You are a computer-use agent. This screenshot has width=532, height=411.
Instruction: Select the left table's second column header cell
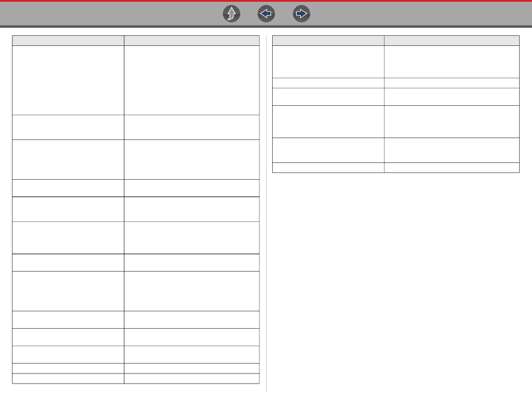click(x=192, y=41)
